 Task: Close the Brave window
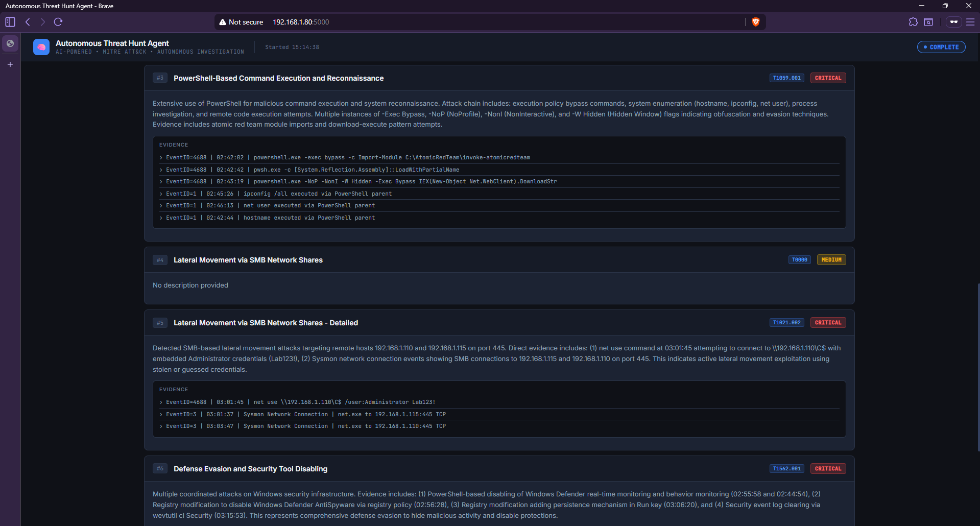(968, 6)
